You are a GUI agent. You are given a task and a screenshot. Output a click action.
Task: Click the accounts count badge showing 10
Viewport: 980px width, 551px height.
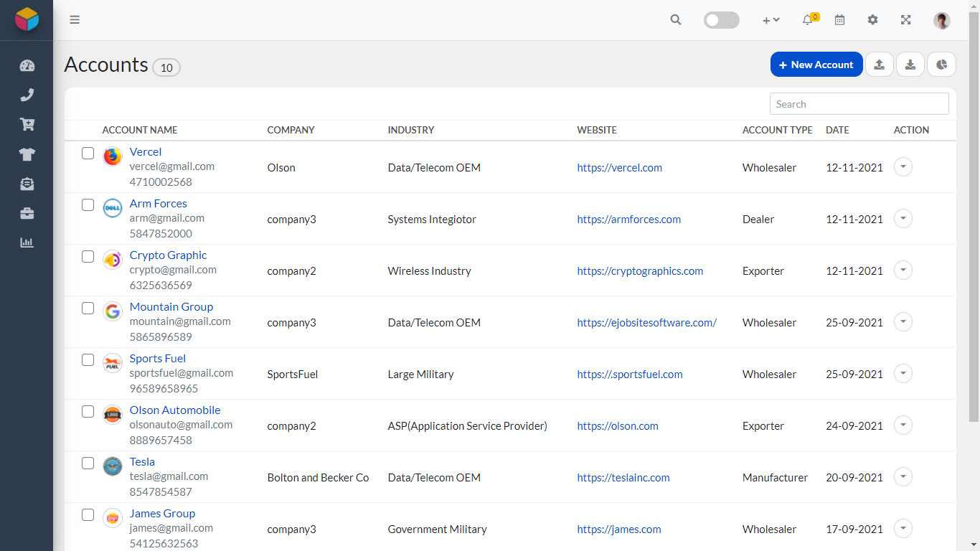(x=166, y=67)
